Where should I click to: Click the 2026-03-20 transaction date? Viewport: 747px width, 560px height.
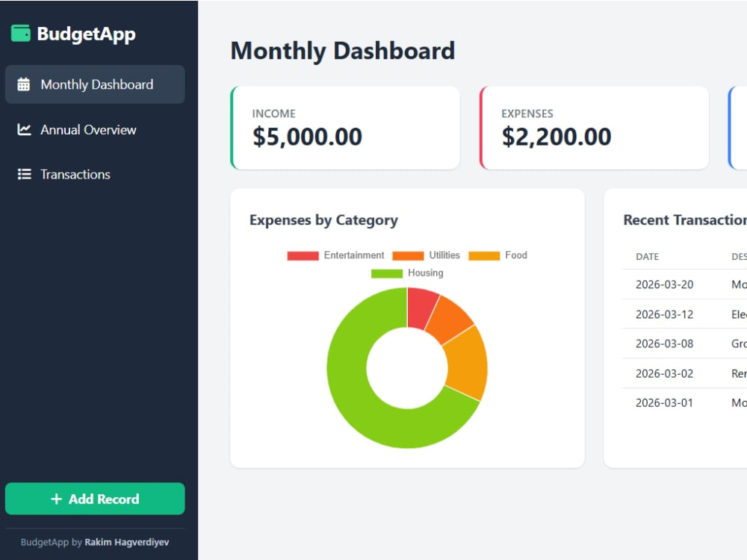(x=664, y=284)
